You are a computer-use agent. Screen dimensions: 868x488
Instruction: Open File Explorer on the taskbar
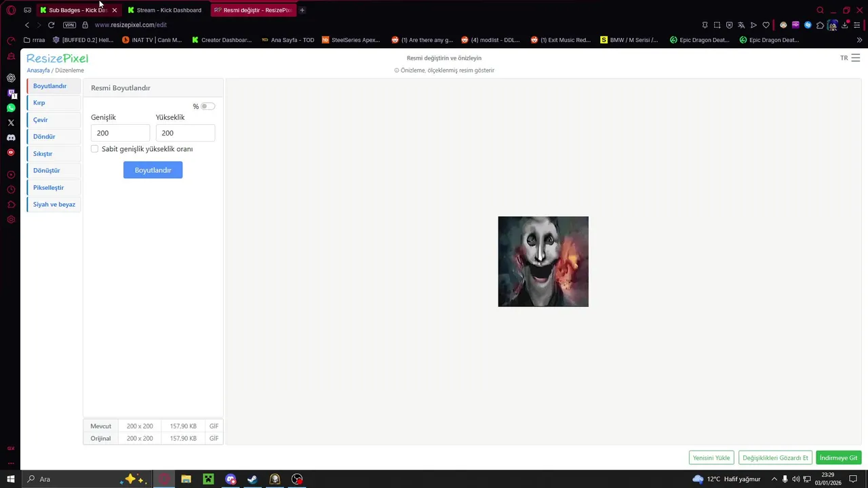pos(186,479)
